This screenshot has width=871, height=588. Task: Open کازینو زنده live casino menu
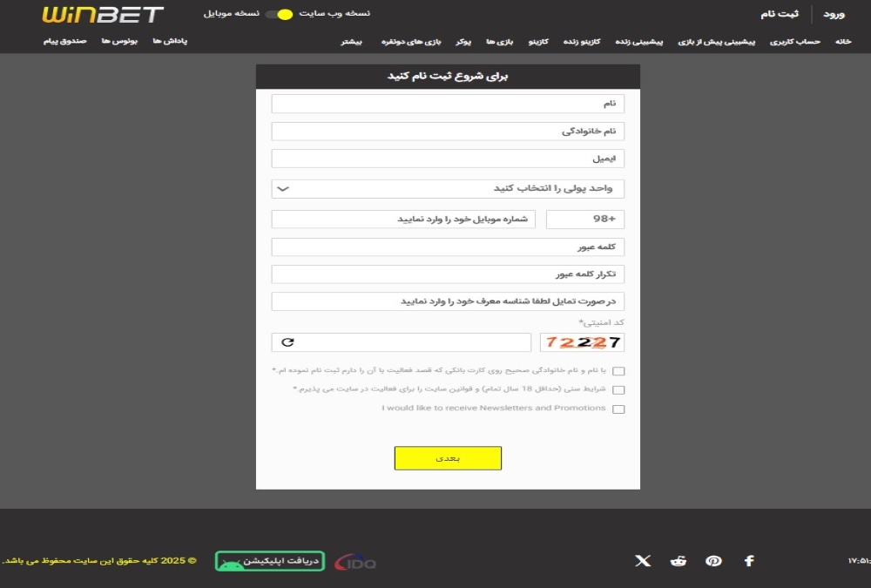pyautogui.click(x=582, y=42)
